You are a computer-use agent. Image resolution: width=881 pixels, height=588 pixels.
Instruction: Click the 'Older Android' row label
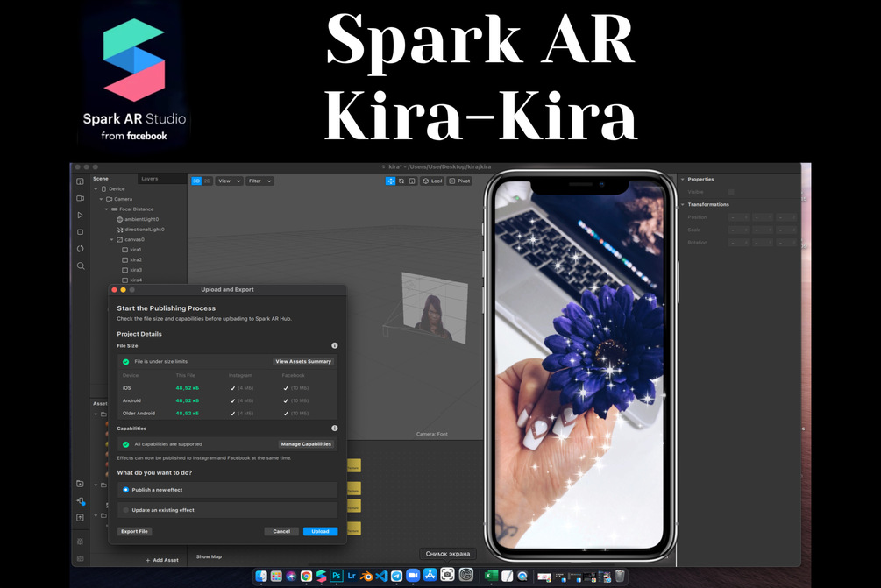pyautogui.click(x=139, y=414)
